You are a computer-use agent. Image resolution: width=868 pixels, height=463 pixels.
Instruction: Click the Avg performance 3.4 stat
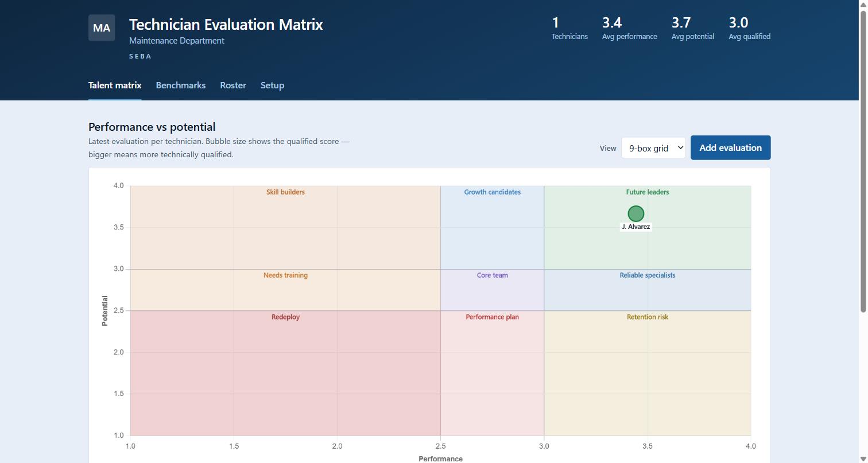[x=629, y=28]
